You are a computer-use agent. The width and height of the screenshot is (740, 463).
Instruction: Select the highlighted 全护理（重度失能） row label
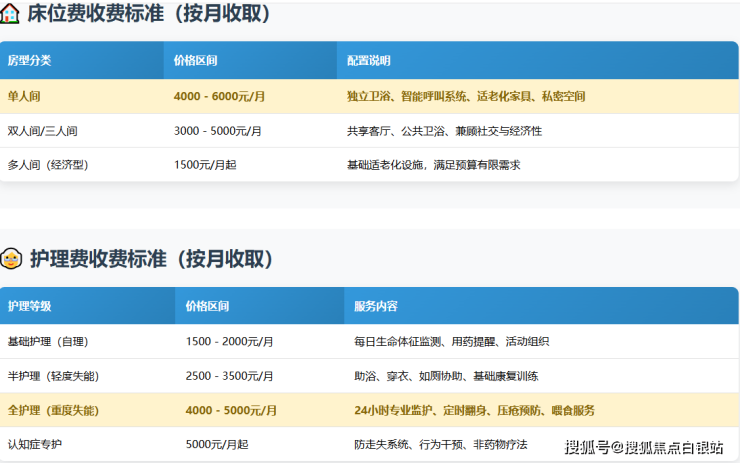[53, 410]
